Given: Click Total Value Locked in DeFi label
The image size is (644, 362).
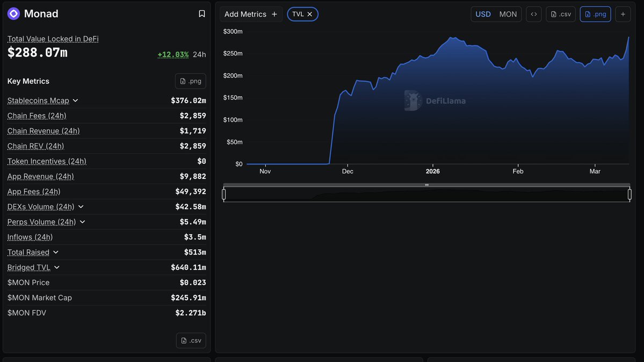Looking at the screenshot, I should [x=53, y=39].
